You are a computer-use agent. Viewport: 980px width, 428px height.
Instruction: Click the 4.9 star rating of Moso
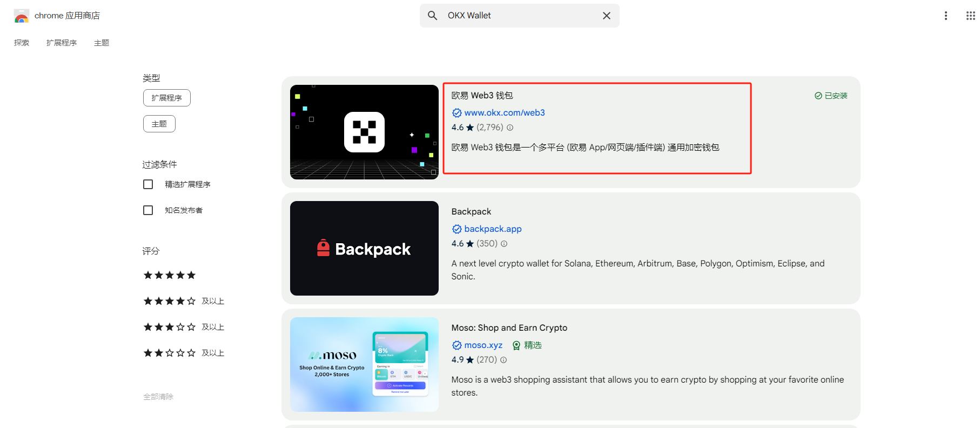tap(462, 360)
